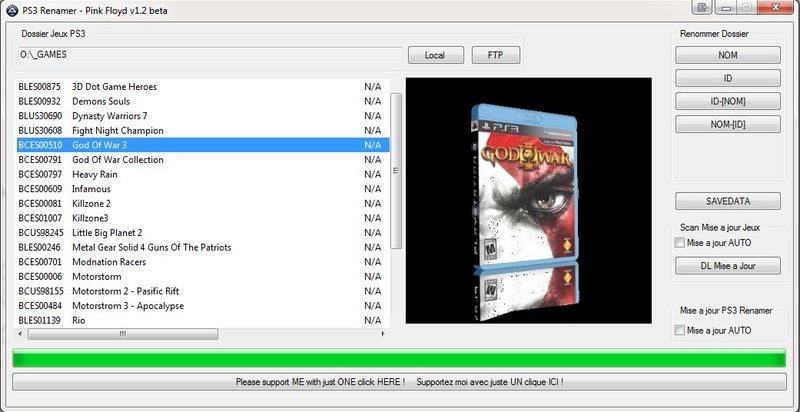Click the SAVEDATA button
800x412 pixels.
[x=728, y=201]
